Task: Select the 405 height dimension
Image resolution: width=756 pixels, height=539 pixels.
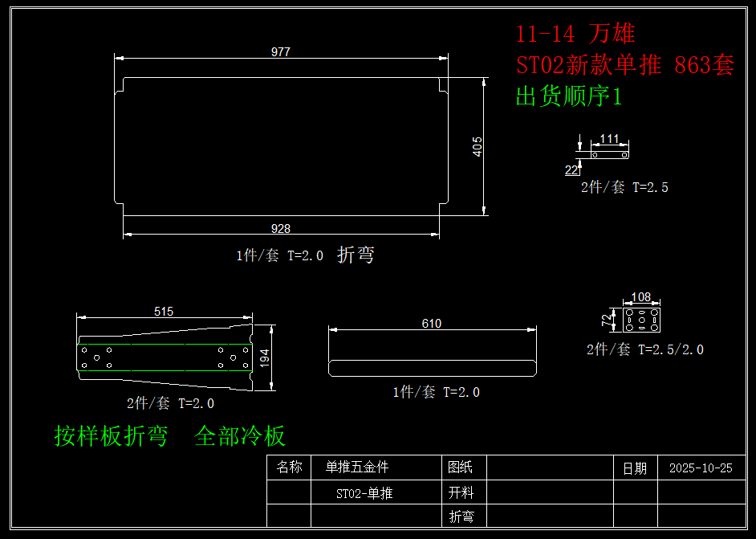Action: pos(478,146)
